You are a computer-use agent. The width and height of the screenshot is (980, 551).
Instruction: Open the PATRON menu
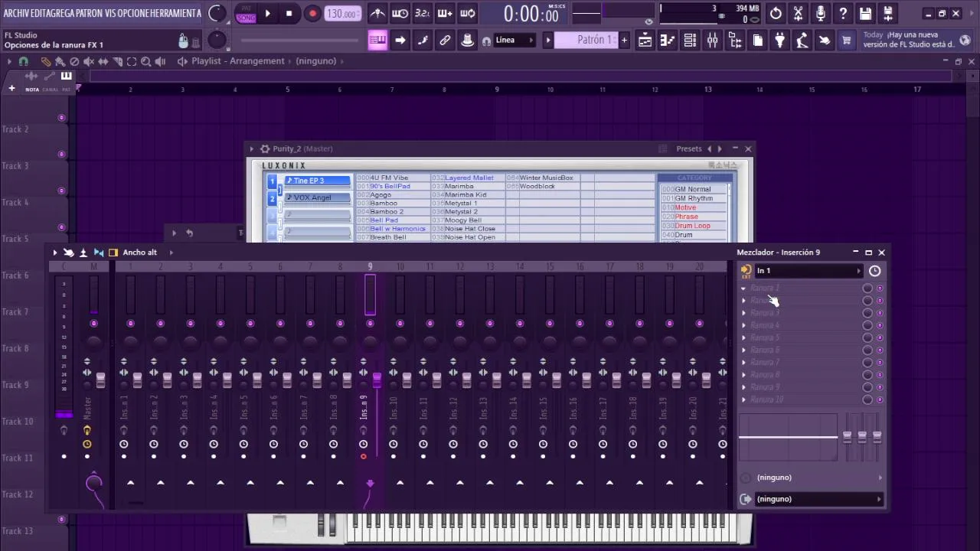click(89, 13)
